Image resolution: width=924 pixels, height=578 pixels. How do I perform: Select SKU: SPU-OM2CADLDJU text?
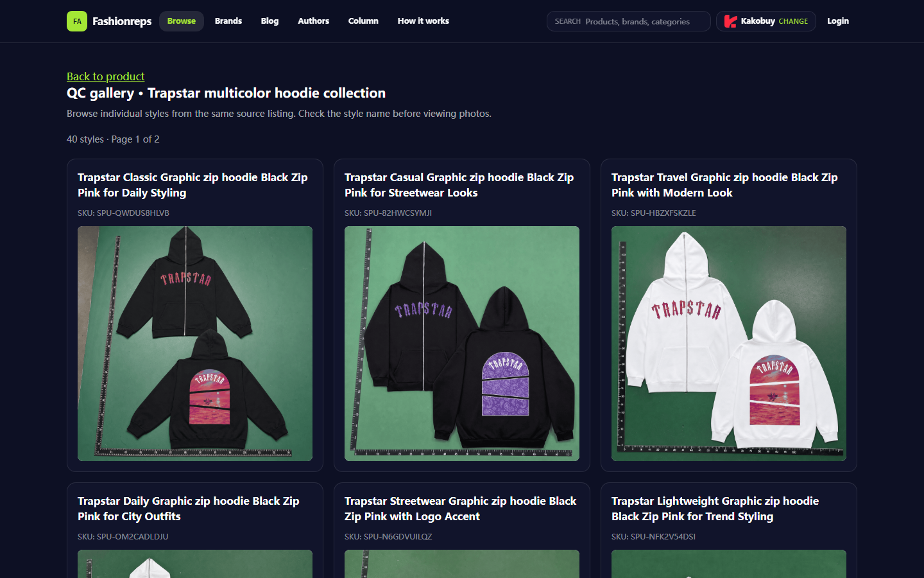123,537
